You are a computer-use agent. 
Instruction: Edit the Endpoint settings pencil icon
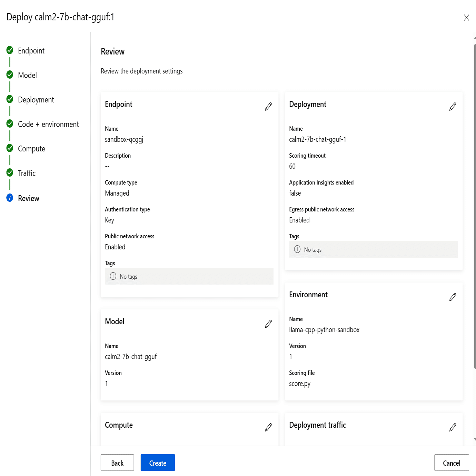268,107
